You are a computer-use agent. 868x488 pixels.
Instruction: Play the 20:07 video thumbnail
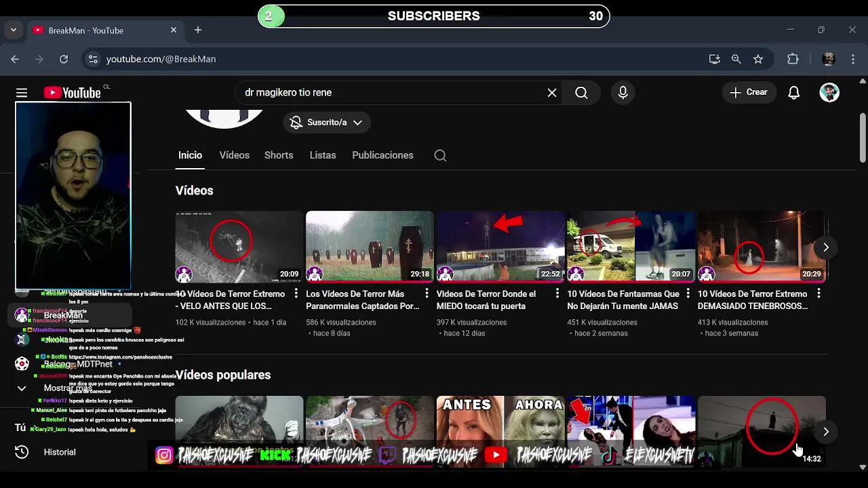631,247
